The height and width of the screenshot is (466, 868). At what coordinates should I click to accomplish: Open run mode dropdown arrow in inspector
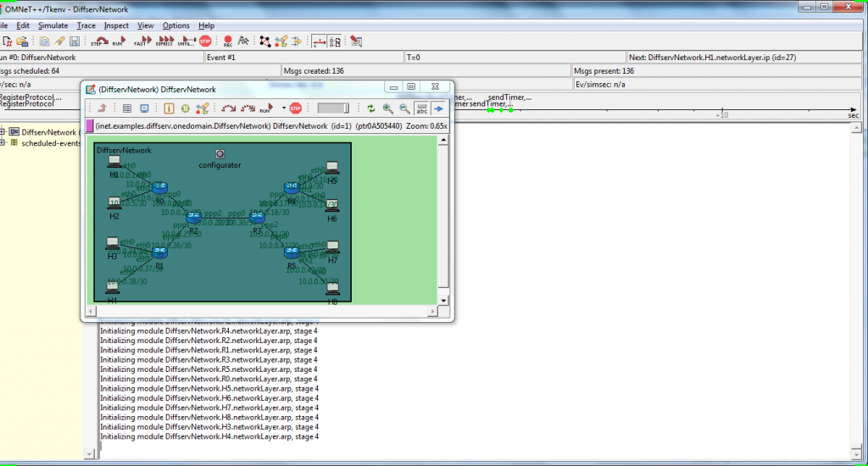pos(283,108)
